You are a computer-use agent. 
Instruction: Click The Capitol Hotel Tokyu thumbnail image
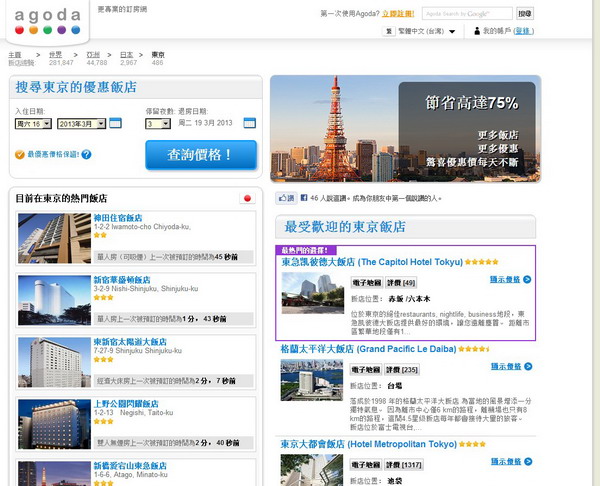[313, 293]
